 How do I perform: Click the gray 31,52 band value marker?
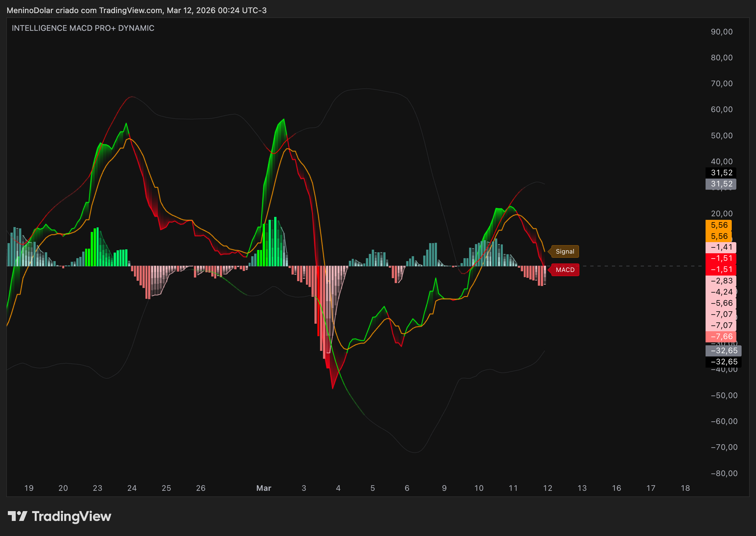[x=721, y=184]
